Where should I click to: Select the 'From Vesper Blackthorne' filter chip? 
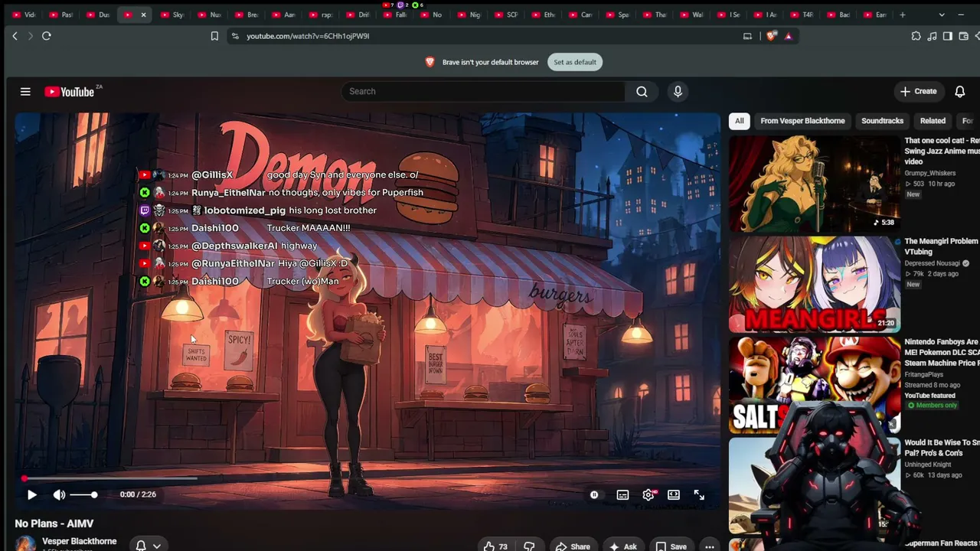tap(802, 121)
